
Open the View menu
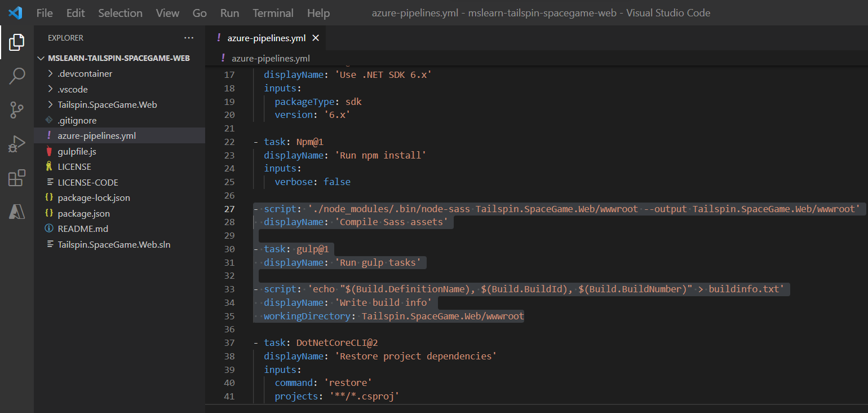point(168,13)
